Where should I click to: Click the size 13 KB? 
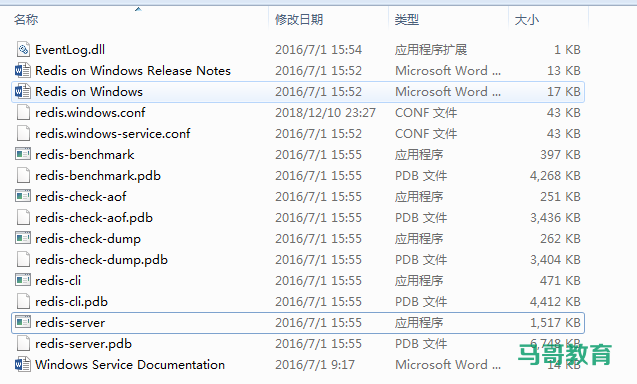point(564,71)
